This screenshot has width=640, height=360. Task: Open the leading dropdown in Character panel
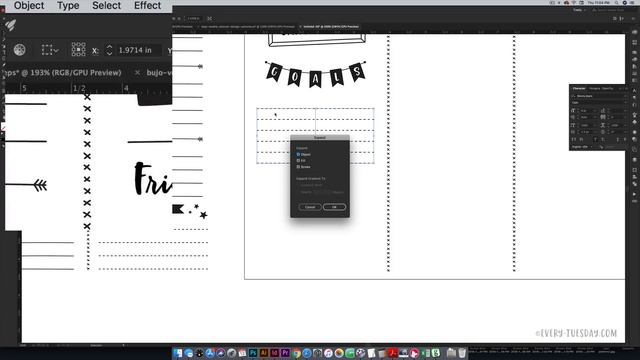click(x=625, y=111)
